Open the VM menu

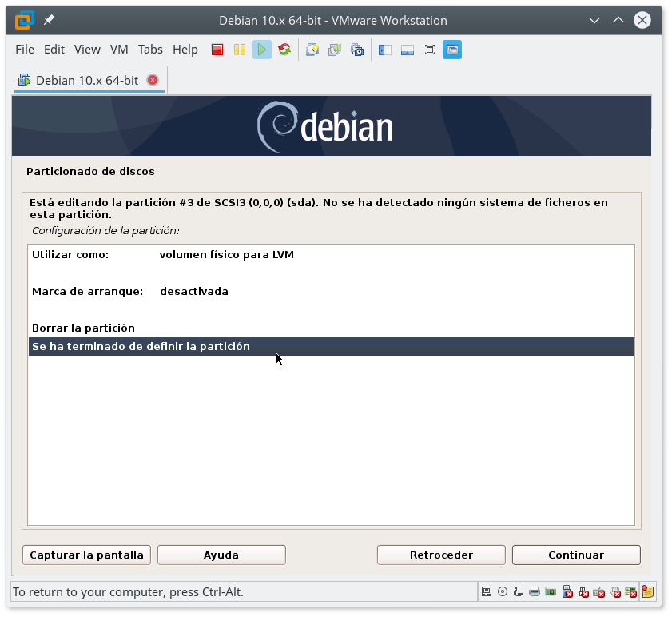pyautogui.click(x=119, y=50)
